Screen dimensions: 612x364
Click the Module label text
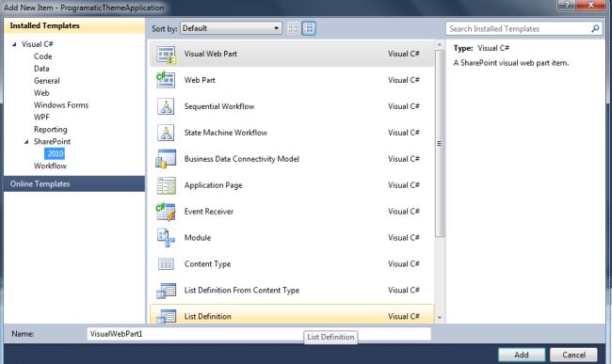(198, 238)
